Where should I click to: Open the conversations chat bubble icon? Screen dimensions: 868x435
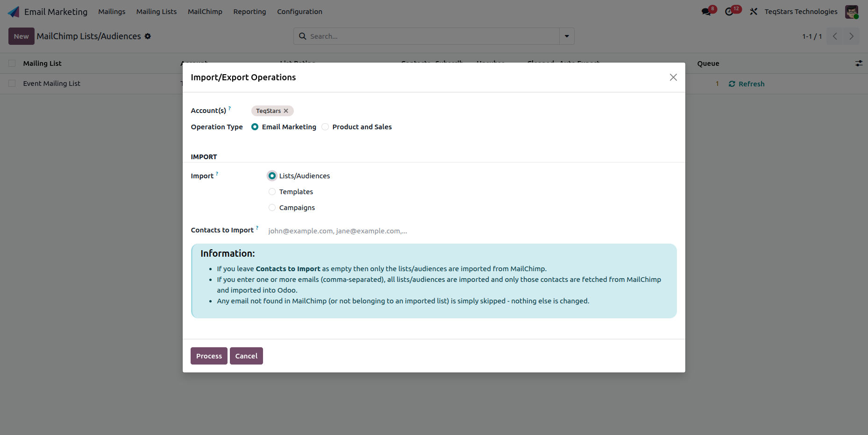pos(706,12)
